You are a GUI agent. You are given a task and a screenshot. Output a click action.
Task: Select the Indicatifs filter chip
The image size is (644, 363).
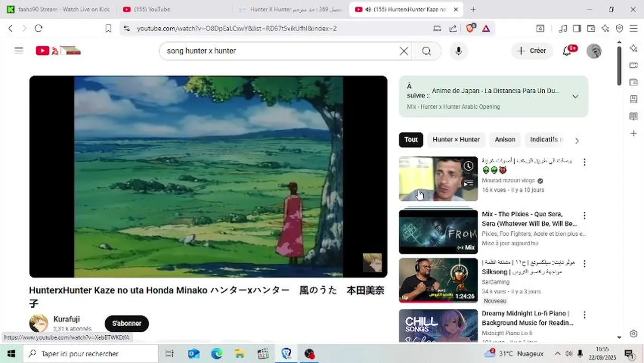[545, 140]
